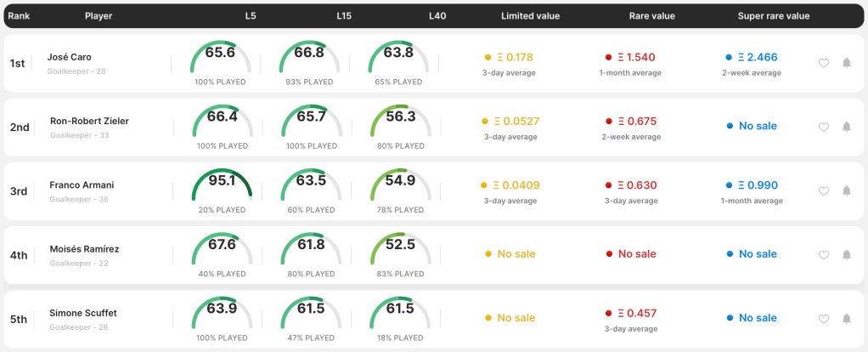Click José Caro's Ξ 2.466 super rare price
Screen dimensions: 868x352
click(x=757, y=57)
